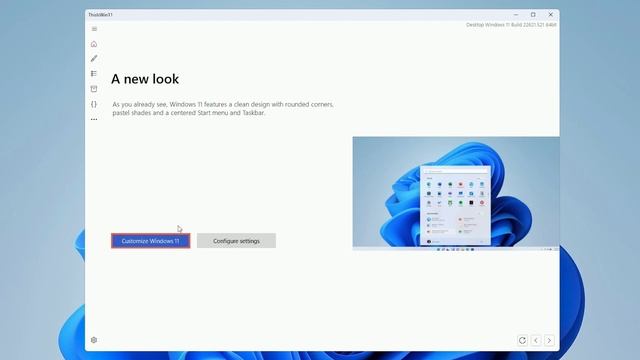Click the Configure settings button
This screenshot has height=360, width=640.
click(236, 241)
